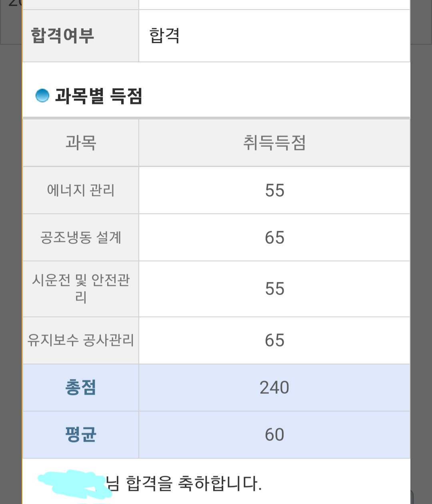
Task: Select the 시운전 및 안전관리 subject cell
Action: tap(81, 289)
